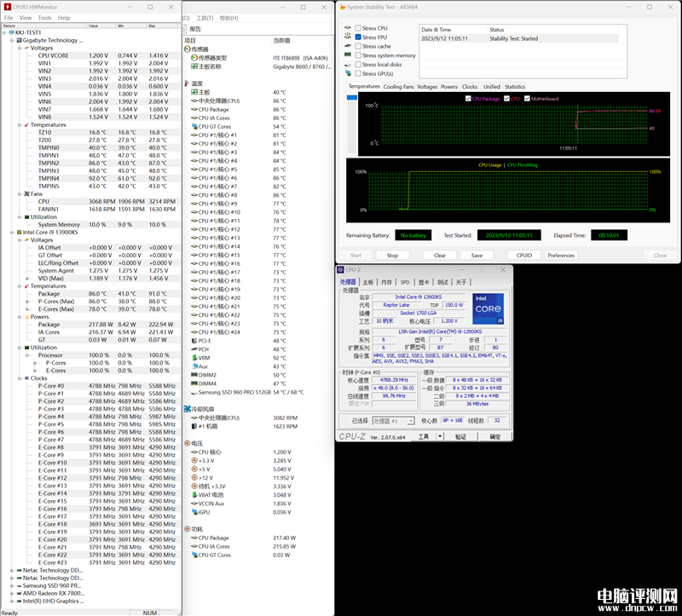Click the blue graph scroll indicator bar

click(x=352, y=97)
